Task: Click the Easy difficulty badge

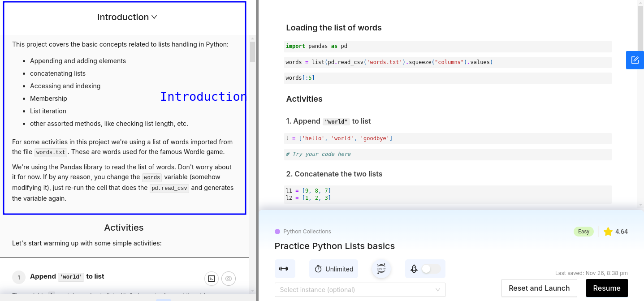Action: click(x=583, y=232)
